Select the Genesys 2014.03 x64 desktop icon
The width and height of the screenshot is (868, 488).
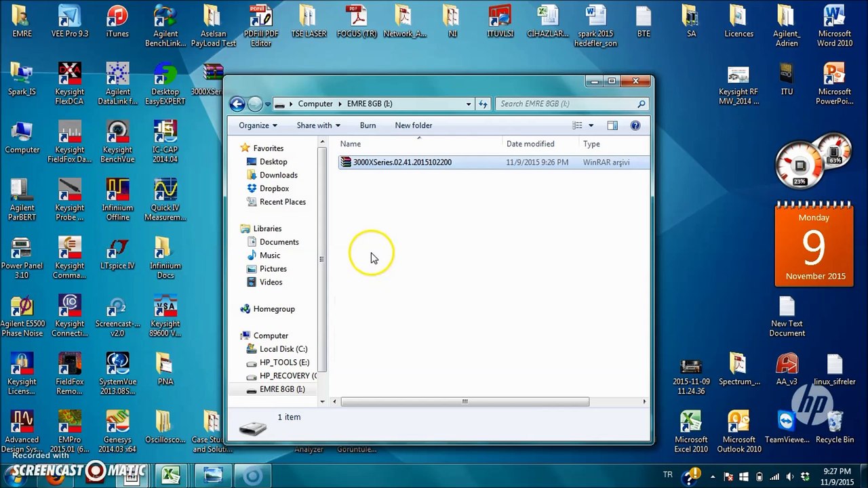pos(117,432)
